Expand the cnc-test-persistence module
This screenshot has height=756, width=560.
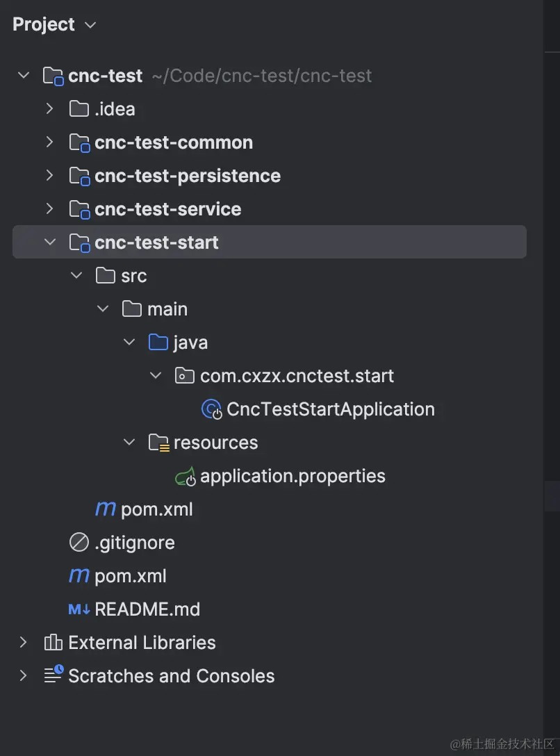[49, 176]
